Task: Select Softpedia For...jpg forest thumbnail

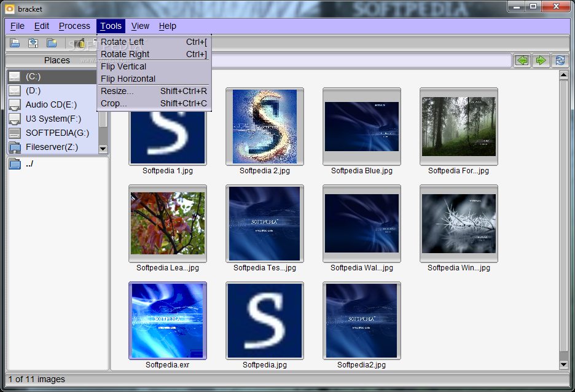Action: click(459, 127)
